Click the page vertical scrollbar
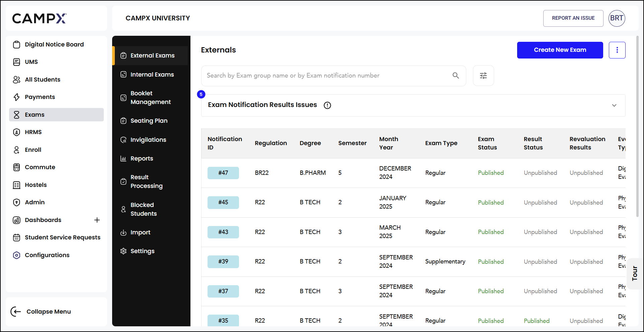Viewport: 644px width, 332px height. tap(637, 127)
